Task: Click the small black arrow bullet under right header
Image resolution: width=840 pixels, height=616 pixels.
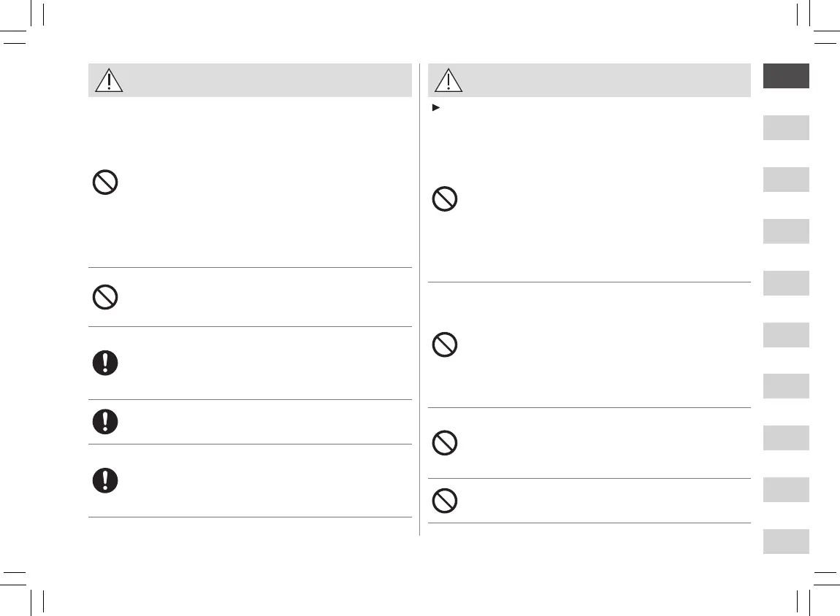Action: click(435, 108)
